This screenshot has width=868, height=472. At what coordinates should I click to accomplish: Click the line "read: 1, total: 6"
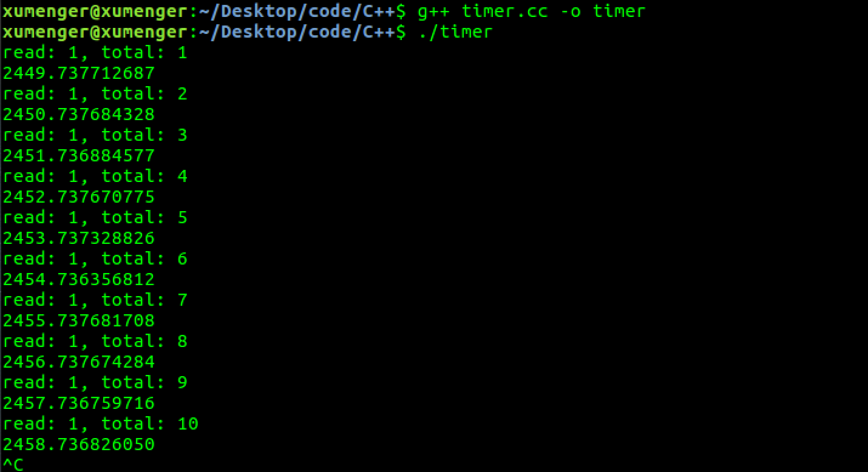pyautogui.click(x=95, y=259)
